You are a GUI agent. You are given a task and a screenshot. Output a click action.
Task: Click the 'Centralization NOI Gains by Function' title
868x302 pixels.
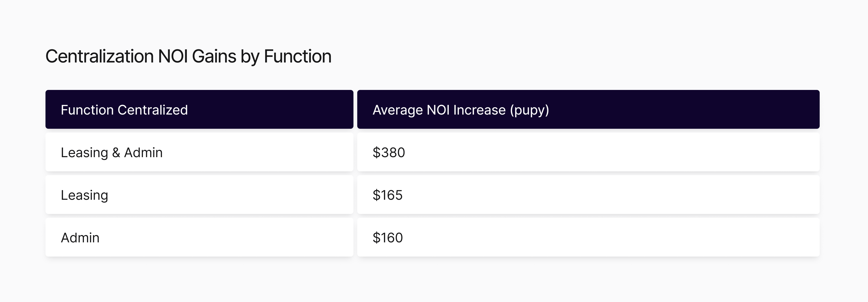(188, 56)
